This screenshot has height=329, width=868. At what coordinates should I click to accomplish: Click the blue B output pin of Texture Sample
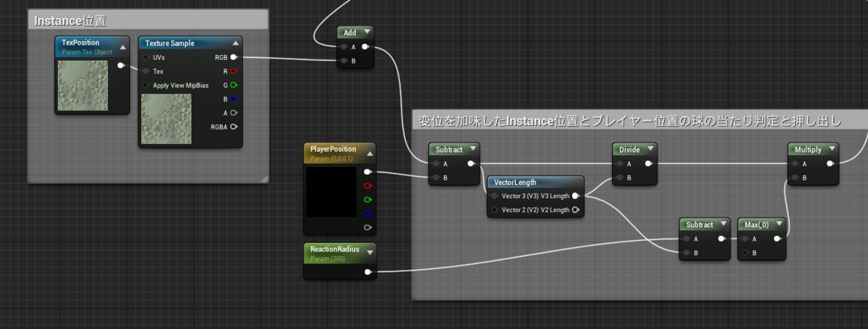tap(234, 99)
